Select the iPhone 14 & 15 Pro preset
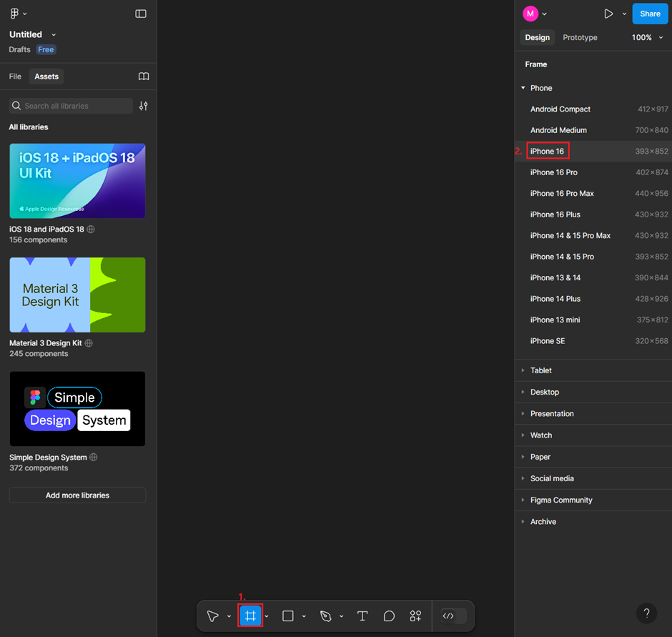This screenshot has width=672, height=637. (x=593, y=257)
